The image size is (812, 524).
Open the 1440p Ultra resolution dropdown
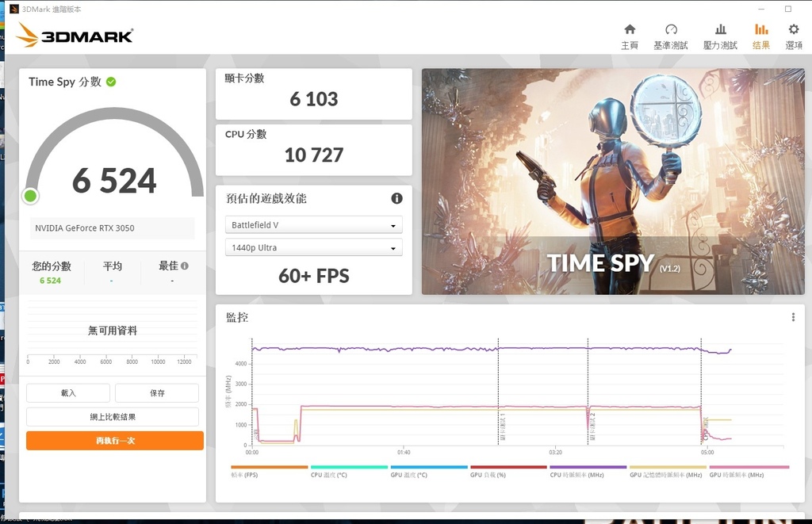[x=314, y=247]
